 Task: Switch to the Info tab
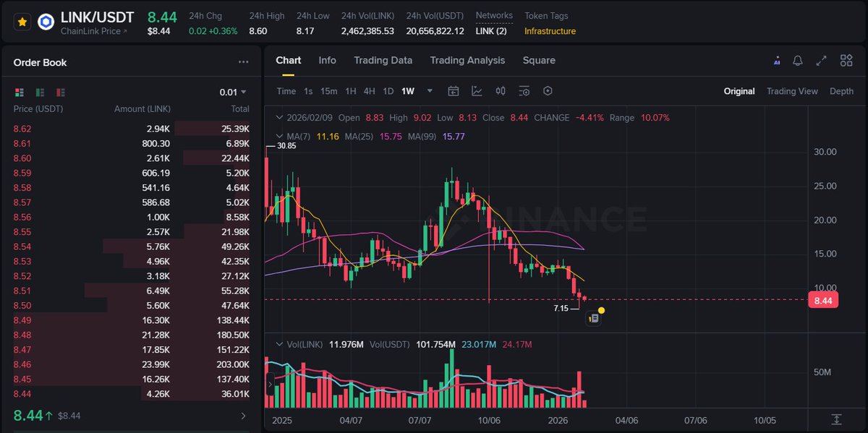(x=328, y=61)
